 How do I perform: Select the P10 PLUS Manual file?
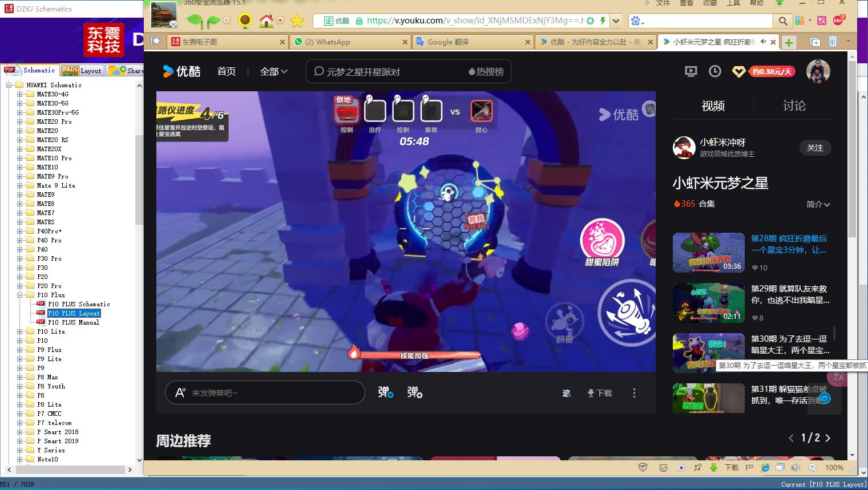coord(74,322)
